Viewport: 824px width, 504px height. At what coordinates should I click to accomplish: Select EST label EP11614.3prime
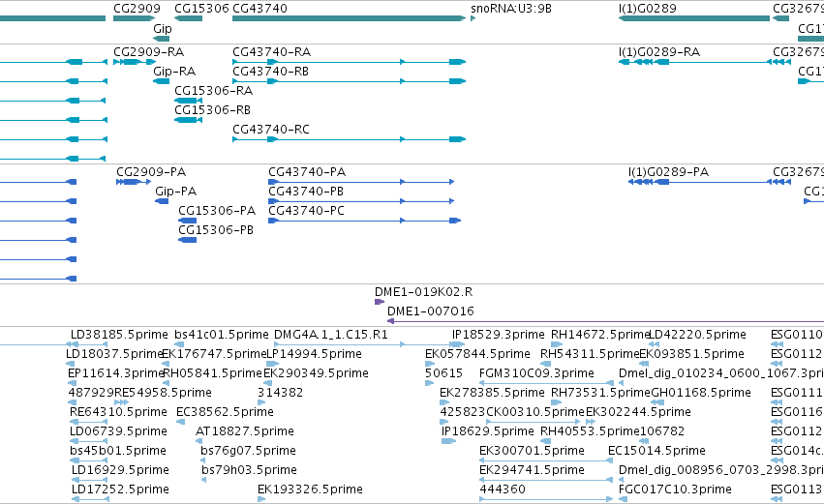pos(116,373)
